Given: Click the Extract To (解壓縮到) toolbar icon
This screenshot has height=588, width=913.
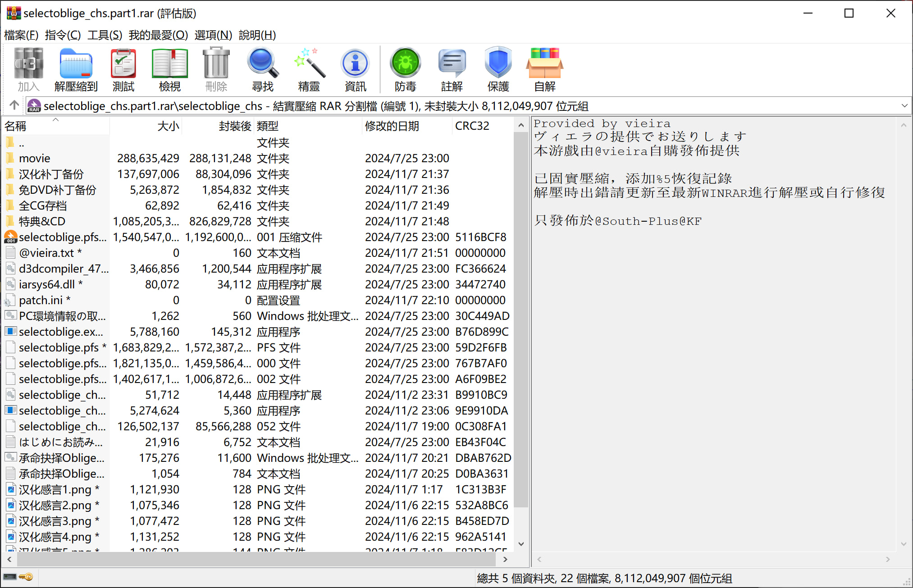Looking at the screenshot, I should point(76,69).
